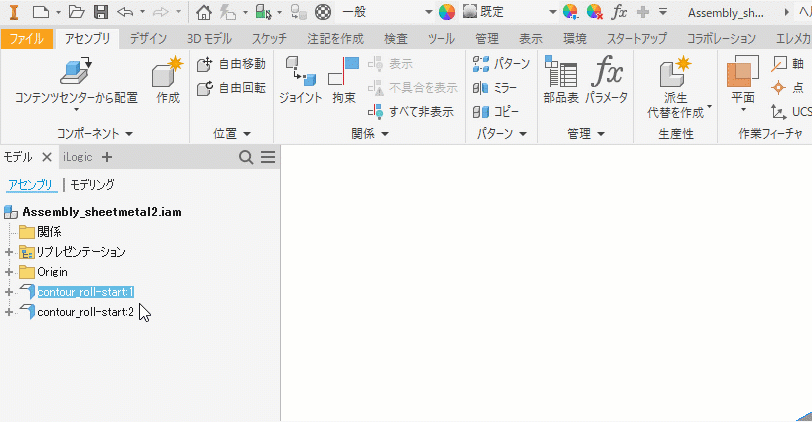
Task: Switch to the ツール ribbon tab
Action: tap(441, 39)
